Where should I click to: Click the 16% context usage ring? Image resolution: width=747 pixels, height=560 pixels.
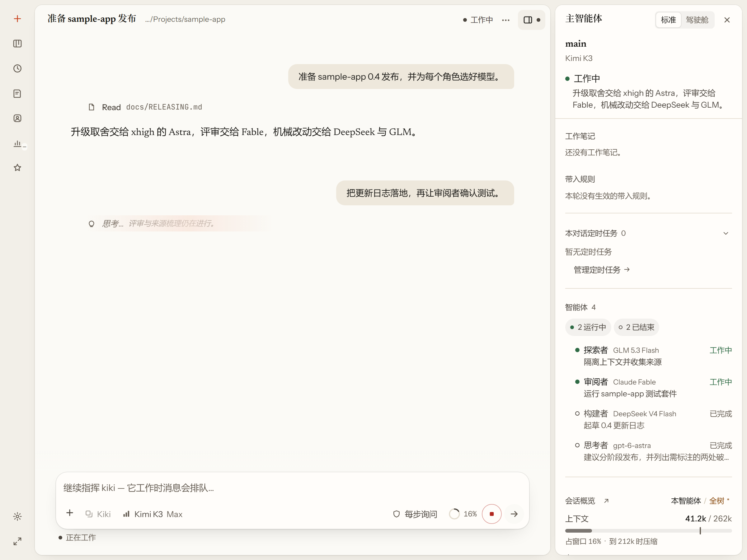463,514
